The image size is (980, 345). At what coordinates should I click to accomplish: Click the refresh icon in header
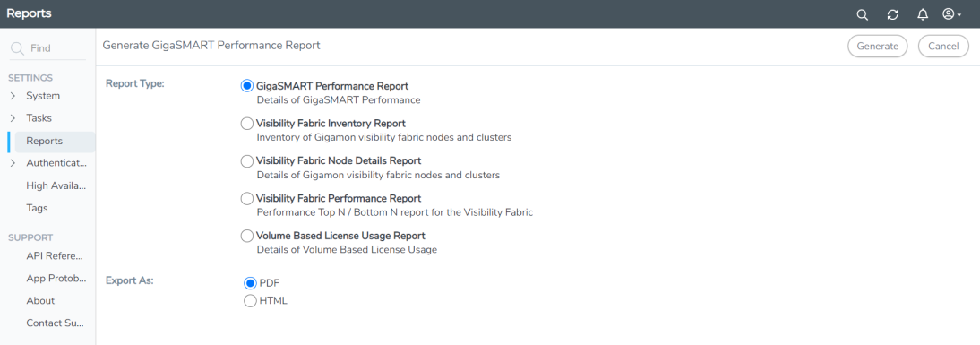(892, 14)
